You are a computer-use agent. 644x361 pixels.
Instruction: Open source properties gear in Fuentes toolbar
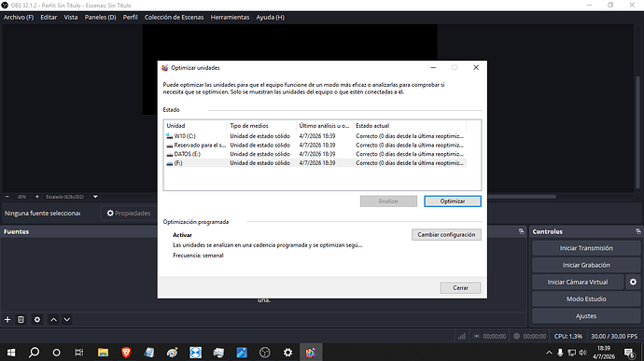tap(37, 320)
